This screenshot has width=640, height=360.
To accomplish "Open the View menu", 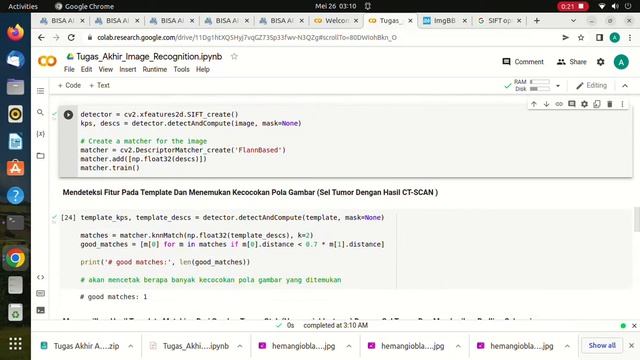I will click(105, 69).
